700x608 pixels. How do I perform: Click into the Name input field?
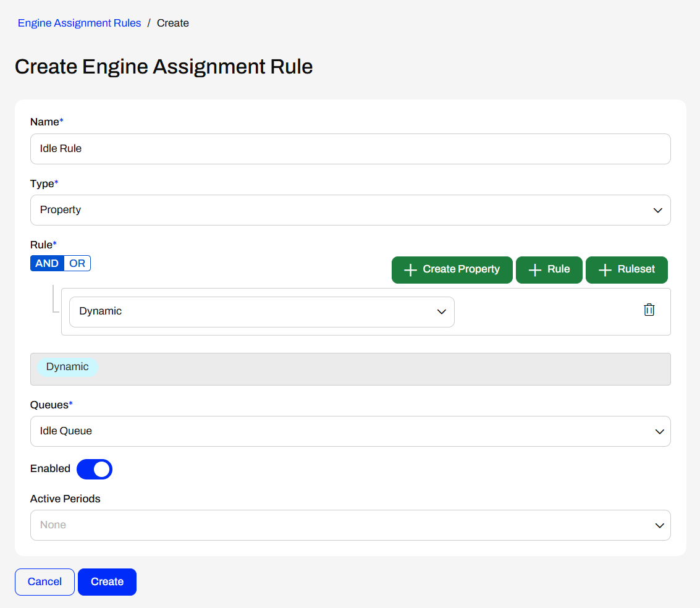tap(350, 149)
